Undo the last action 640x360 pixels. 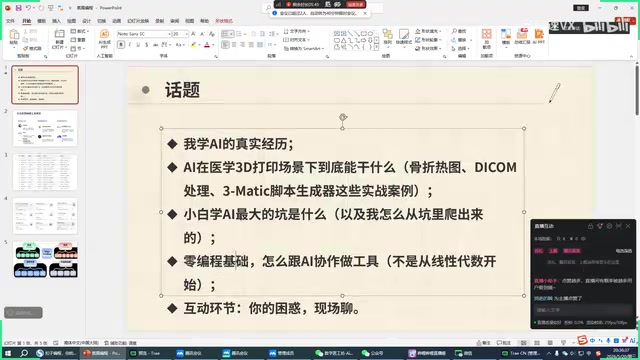(x=28, y=8)
